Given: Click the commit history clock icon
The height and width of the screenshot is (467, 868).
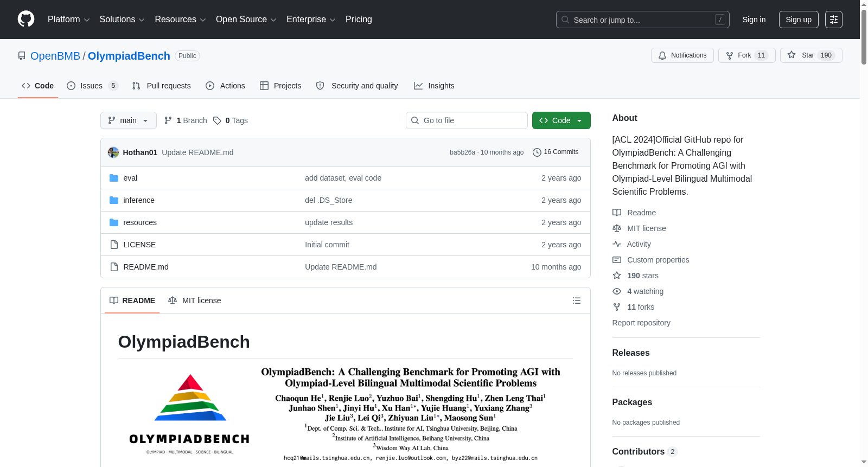Looking at the screenshot, I should coord(537,152).
